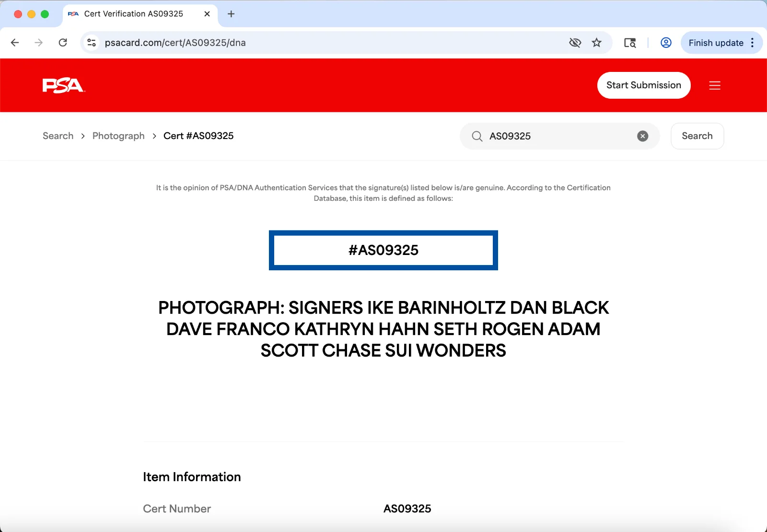Go back to the previous page

(x=15, y=43)
